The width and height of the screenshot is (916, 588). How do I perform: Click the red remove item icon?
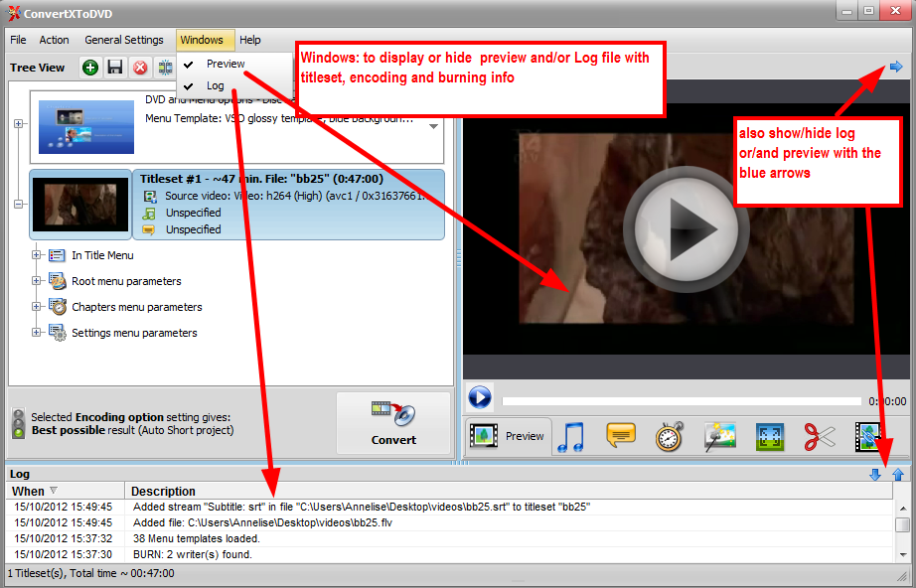click(140, 68)
